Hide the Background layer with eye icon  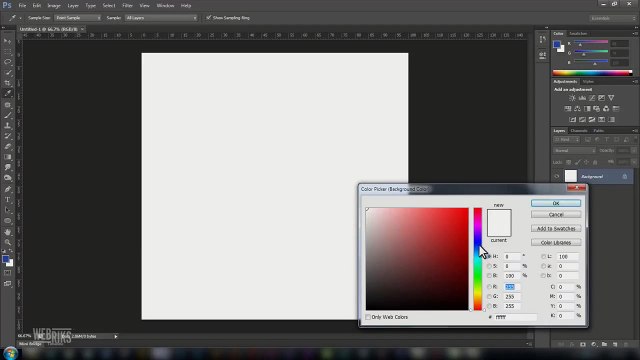click(556, 176)
